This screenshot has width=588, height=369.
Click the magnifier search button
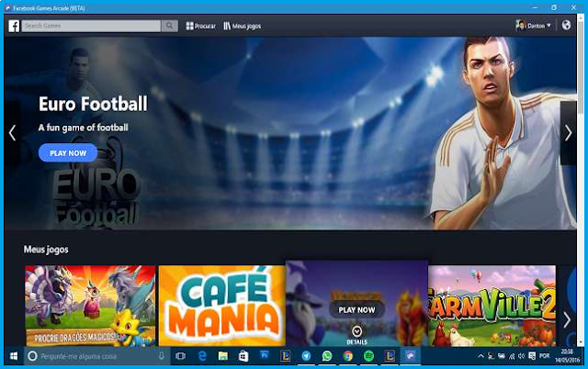pos(169,26)
